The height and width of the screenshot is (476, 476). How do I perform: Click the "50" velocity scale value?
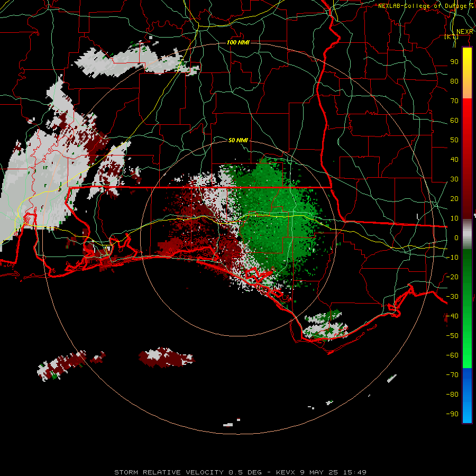pos(454,140)
